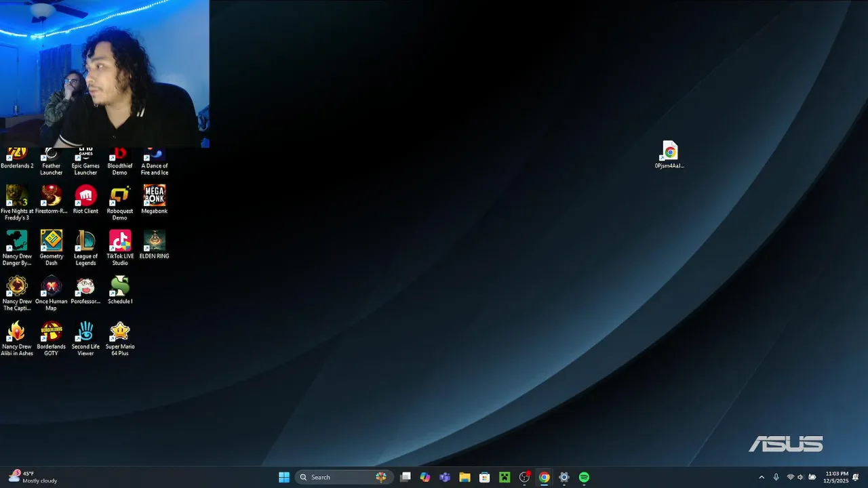Viewport: 868px width, 488px height.
Task: Open the Minecraft taskbar icon
Action: point(505,477)
